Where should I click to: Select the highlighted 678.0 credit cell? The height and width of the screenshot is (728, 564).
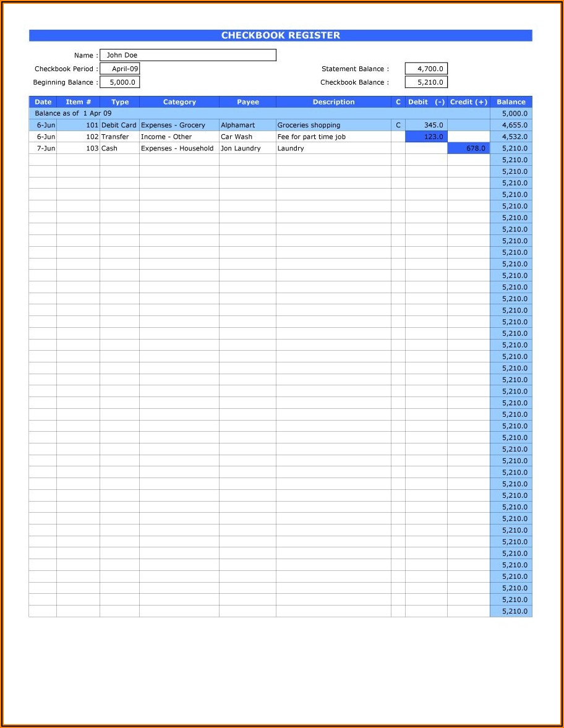click(x=468, y=148)
